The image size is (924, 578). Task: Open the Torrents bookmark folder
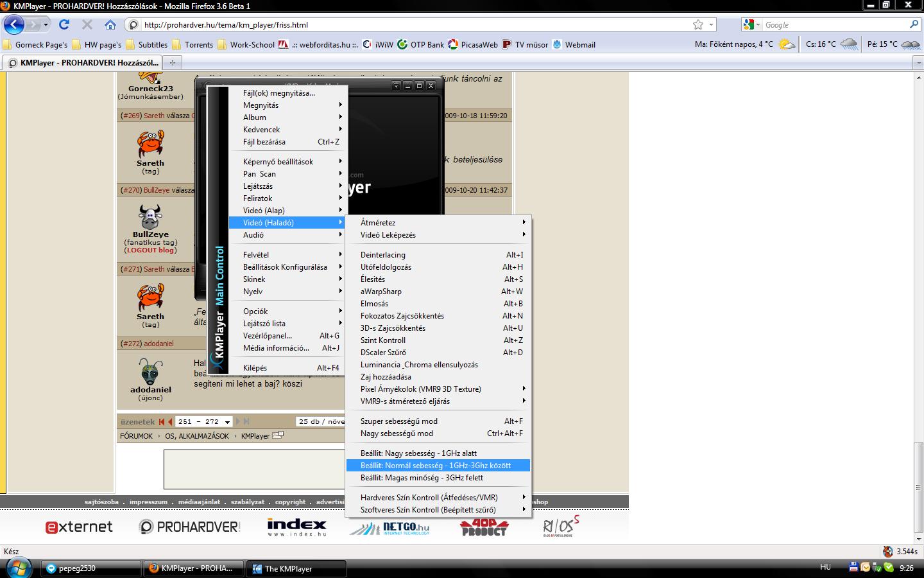click(x=193, y=44)
